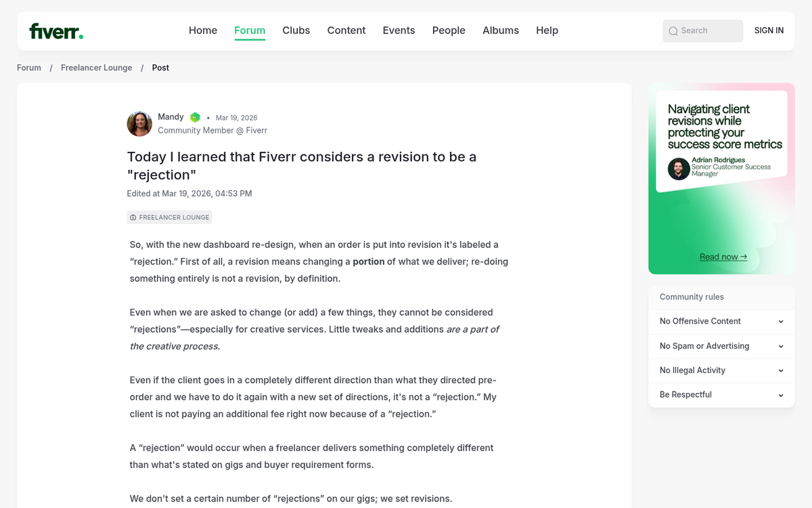Screen dimensions: 812x508
Task: Click the Freelancer Lounge breadcrumb
Action: coord(96,68)
